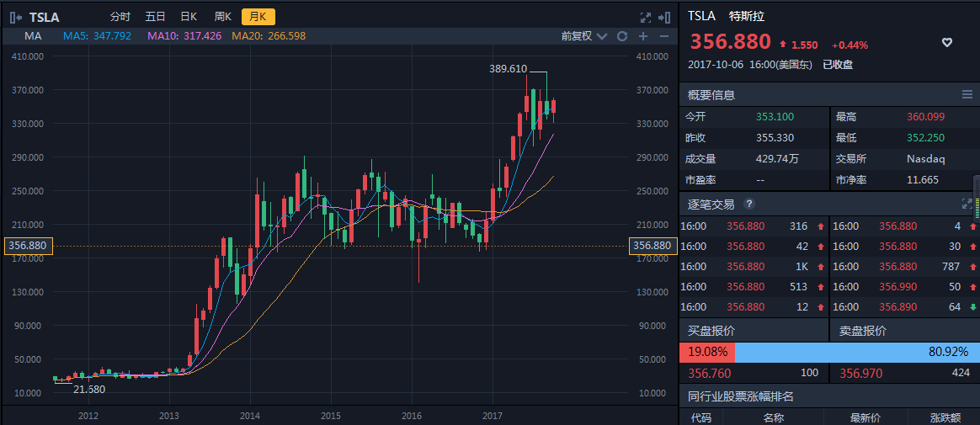Click the 逐笔交易 help question icon
Image resolution: width=980 pixels, height=425 pixels.
click(749, 204)
